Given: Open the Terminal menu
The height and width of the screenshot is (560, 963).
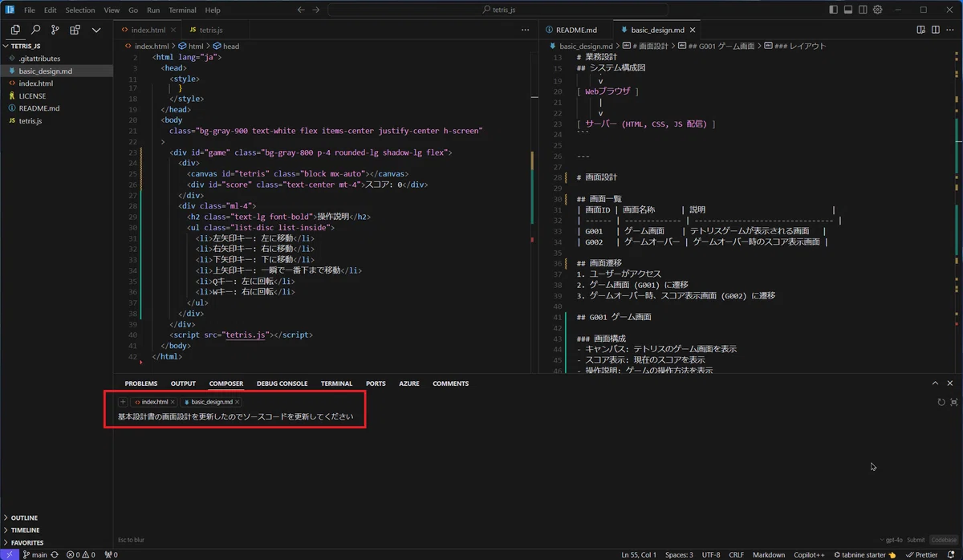Looking at the screenshot, I should 182,10.
